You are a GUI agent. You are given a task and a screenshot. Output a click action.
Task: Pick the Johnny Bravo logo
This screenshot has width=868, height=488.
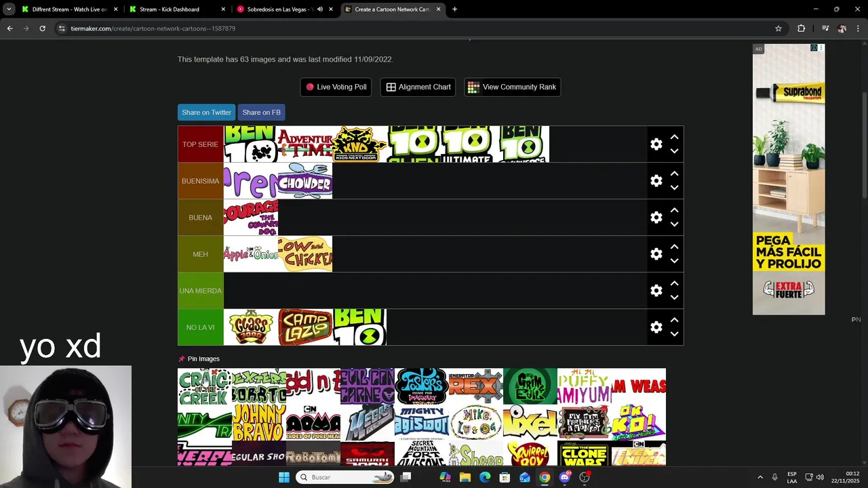pyautogui.click(x=259, y=423)
